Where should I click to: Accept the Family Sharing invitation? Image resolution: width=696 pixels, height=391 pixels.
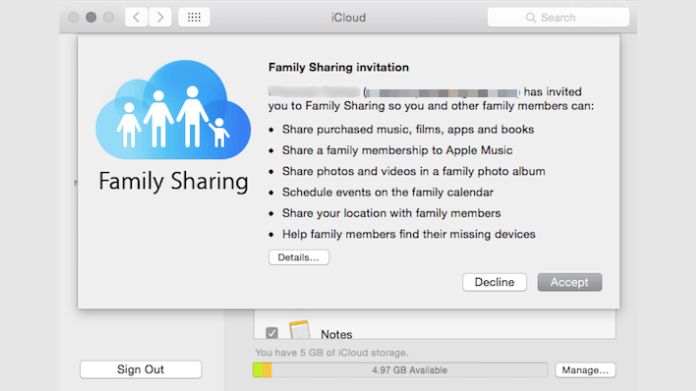[569, 282]
